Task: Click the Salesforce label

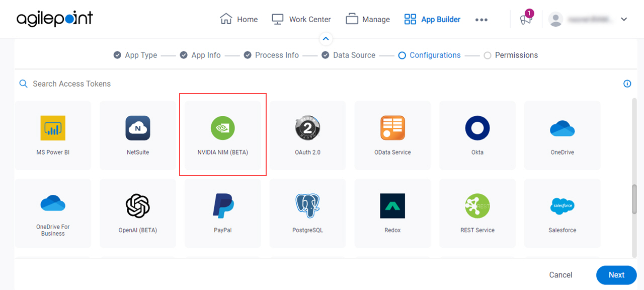Action: [x=562, y=231]
